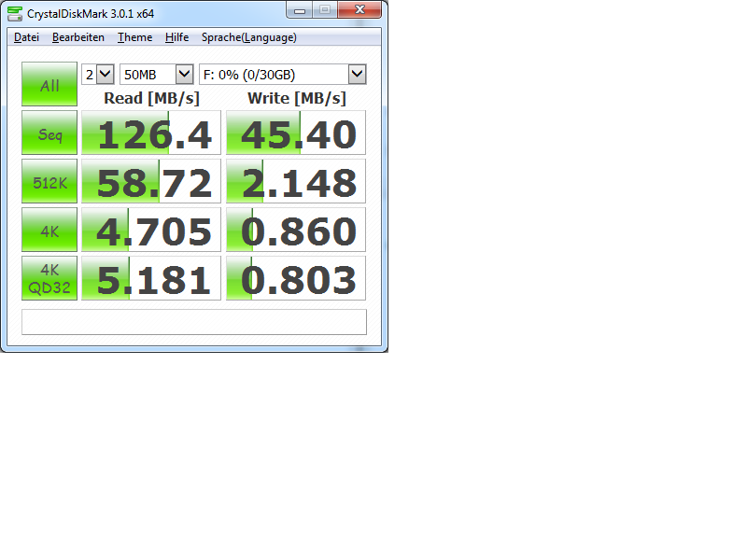Select the 512K write result 2.148
Viewport: 747px width, 560px height.
(x=296, y=181)
